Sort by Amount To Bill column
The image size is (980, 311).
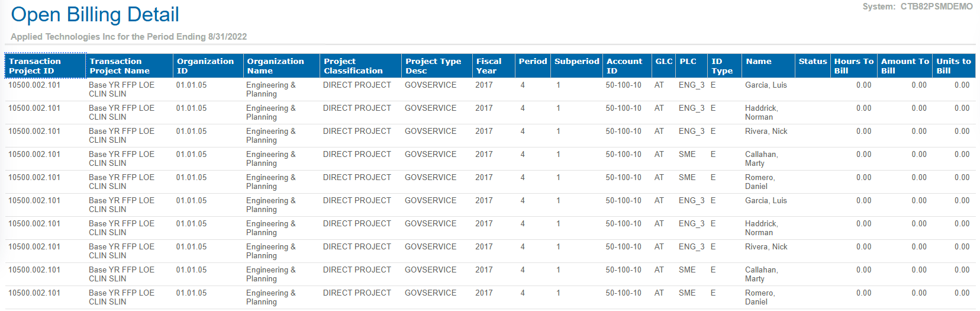click(x=905, y=66)
